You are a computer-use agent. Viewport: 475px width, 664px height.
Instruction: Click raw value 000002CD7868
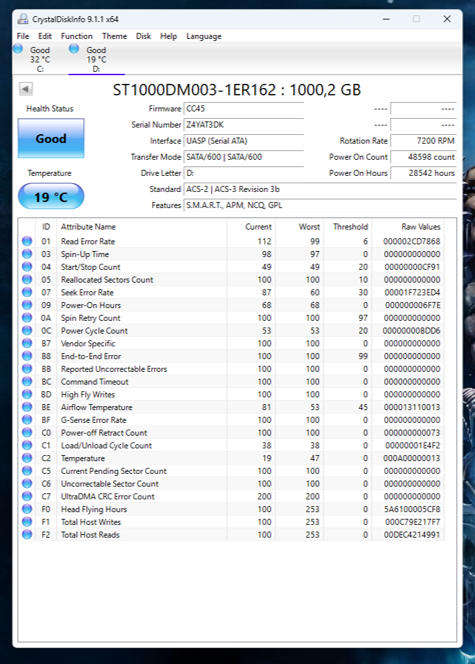pyautogui.click(x=411, y=241)
